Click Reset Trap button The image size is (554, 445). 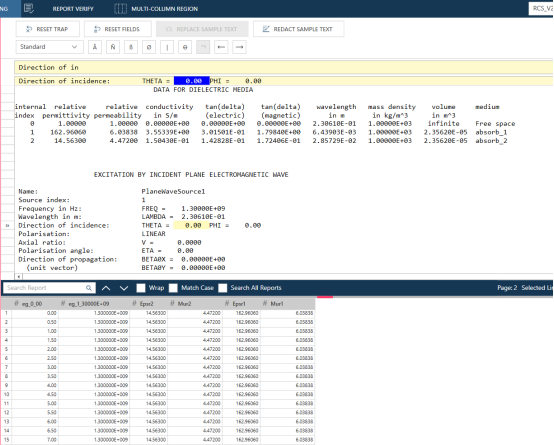tap(47, 29)
